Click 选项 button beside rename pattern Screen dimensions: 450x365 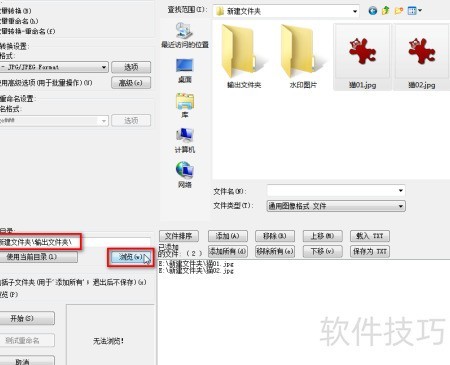(x=131, y=120)
